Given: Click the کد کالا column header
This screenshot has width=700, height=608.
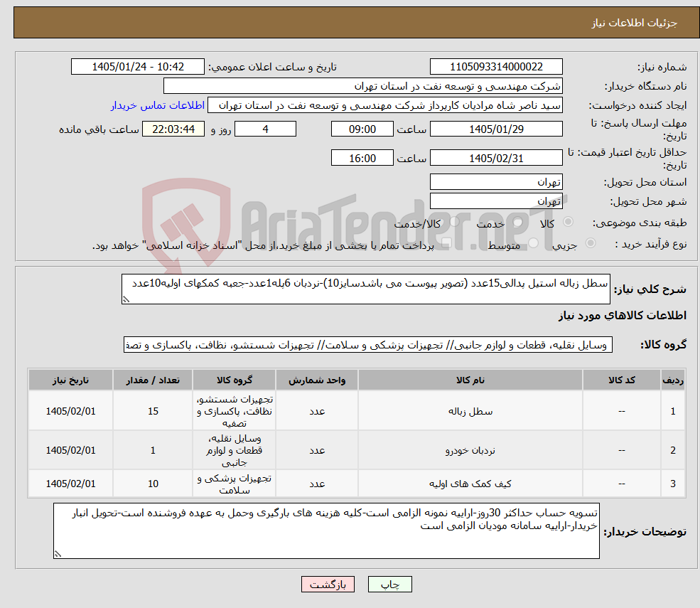Looking at the screenshot, I should (x=621, y=380).
